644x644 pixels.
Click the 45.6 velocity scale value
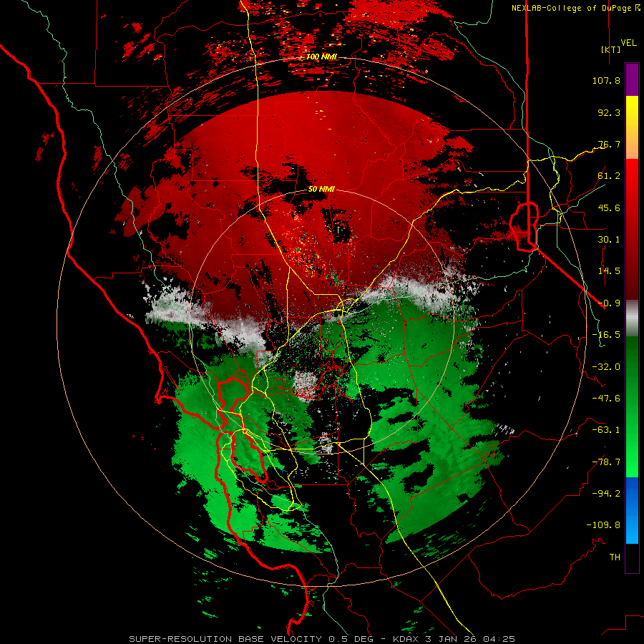point(609,208)
